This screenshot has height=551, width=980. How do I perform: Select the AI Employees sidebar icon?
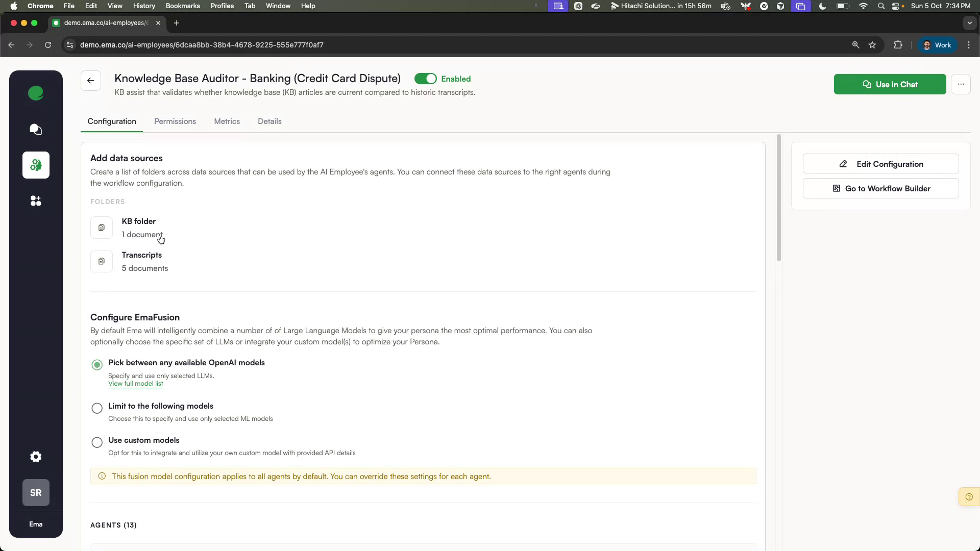click(36, 165)
